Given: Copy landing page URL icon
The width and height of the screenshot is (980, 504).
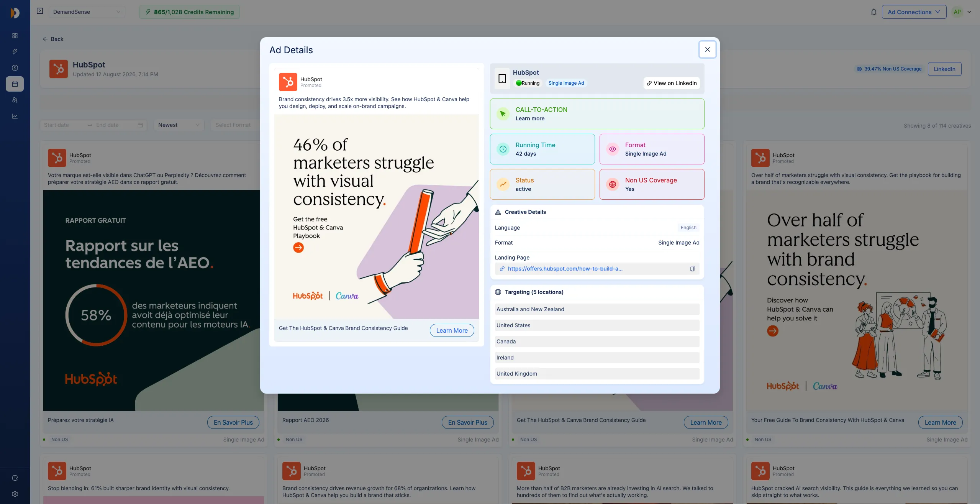Looking at the screenshot, I should coord(692,269).
